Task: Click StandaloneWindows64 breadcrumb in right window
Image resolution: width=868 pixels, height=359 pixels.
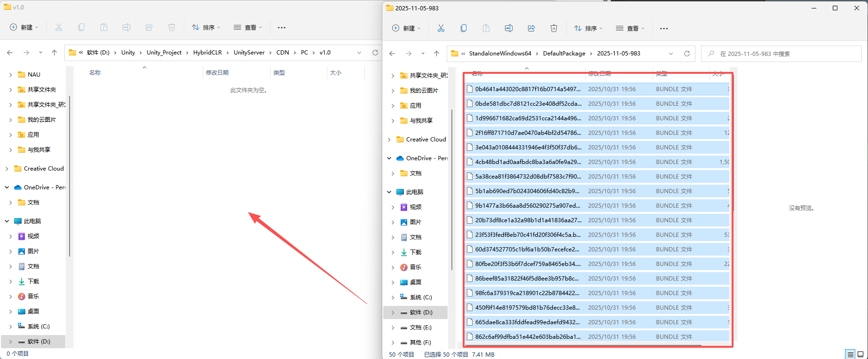Action: coord(500,54)
